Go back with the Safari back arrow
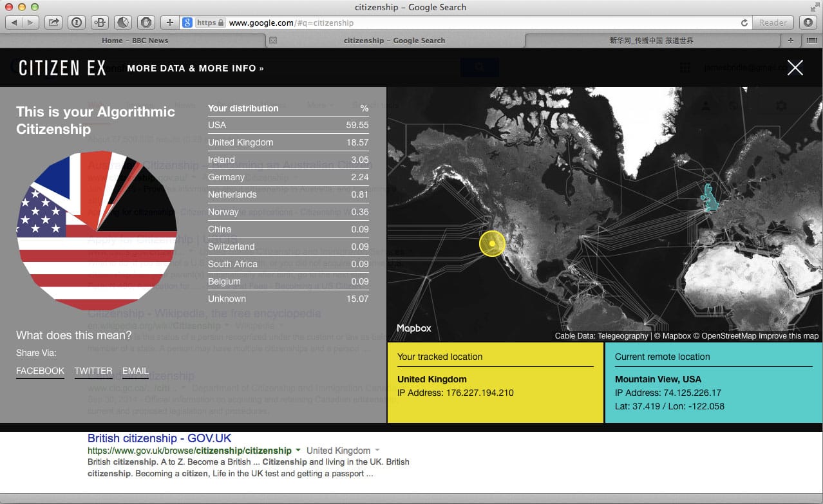 (14, 23)
